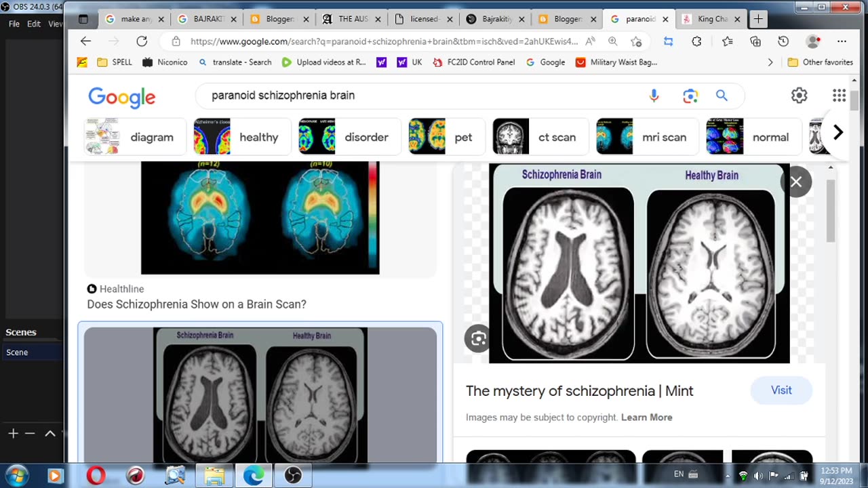The width and height of the screenshot is (868, 488).
Task: Open media player icon in taskbar
Action: (55, 476)
